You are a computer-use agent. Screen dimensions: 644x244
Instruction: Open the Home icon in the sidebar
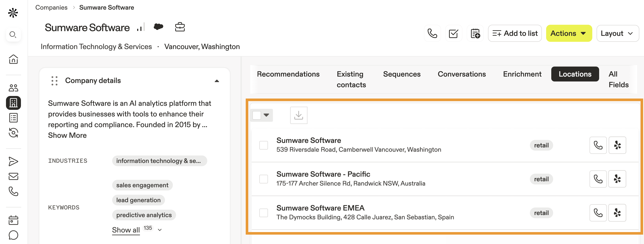pyautogui.click(x=13, y=59)
